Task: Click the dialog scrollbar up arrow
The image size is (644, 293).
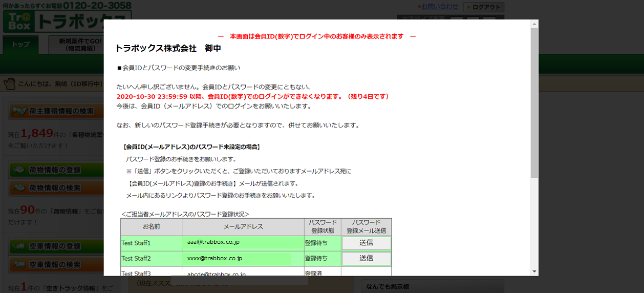Action: 534,24
